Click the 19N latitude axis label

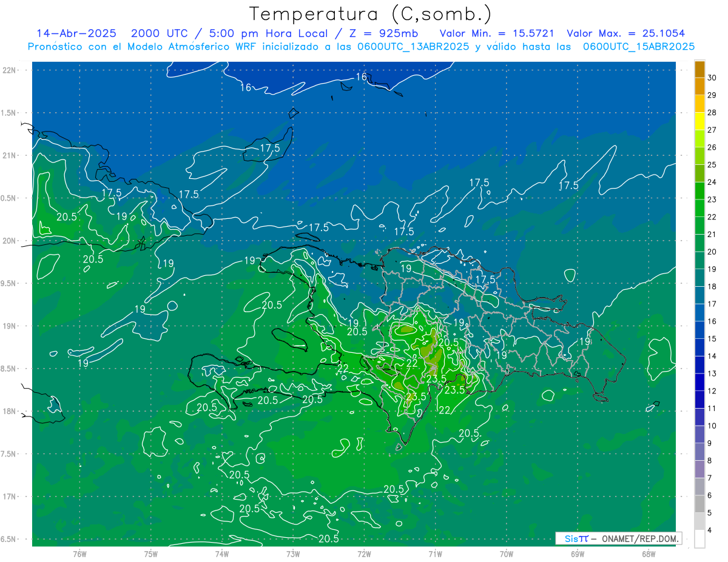(9, 326)
